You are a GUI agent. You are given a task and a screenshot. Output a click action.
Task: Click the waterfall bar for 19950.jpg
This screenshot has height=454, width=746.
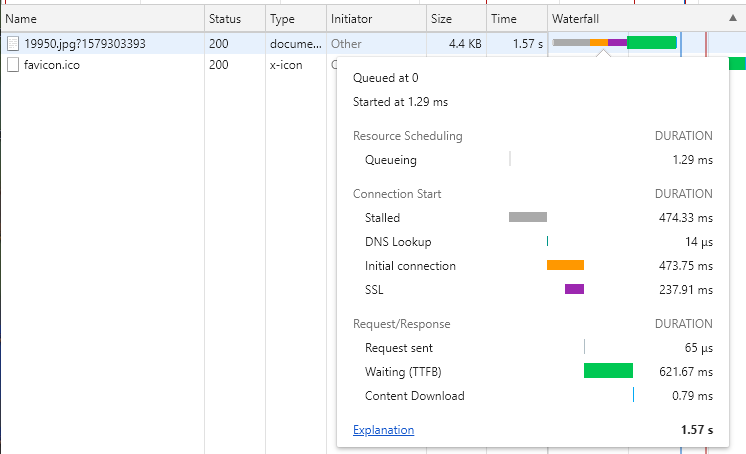click(615, 42)
